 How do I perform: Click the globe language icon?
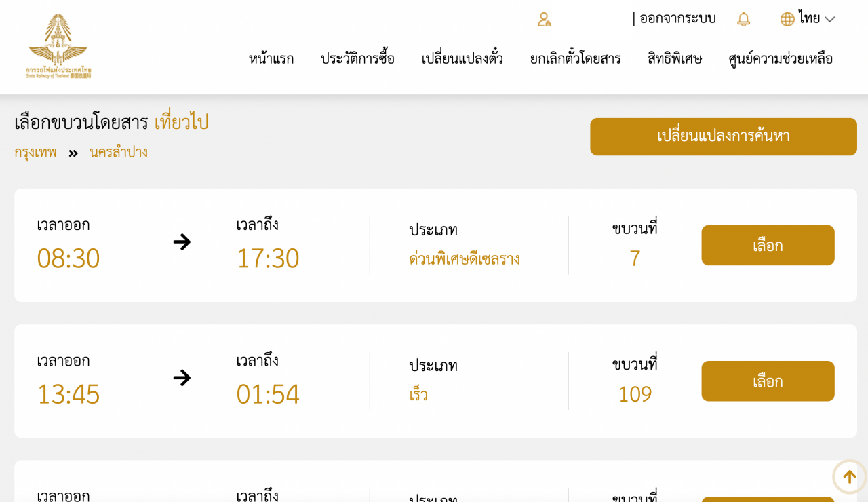(x=787, y=19)
